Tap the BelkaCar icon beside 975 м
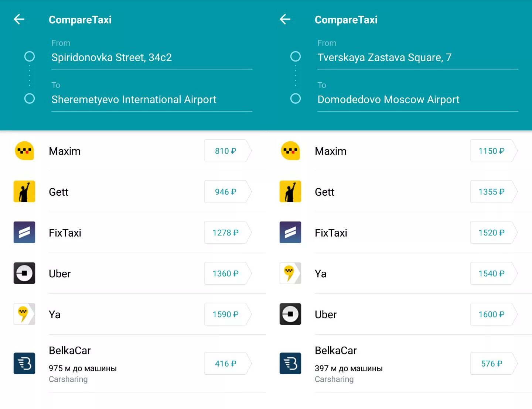The width and height of the screenshot is (532, 409). [24, 364]
